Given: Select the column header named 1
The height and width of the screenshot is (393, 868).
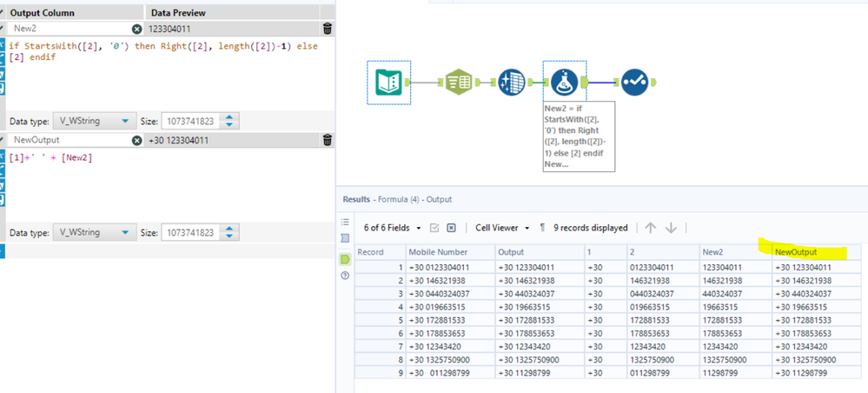Looking at the screenshot, I should [x=606, y=252].
